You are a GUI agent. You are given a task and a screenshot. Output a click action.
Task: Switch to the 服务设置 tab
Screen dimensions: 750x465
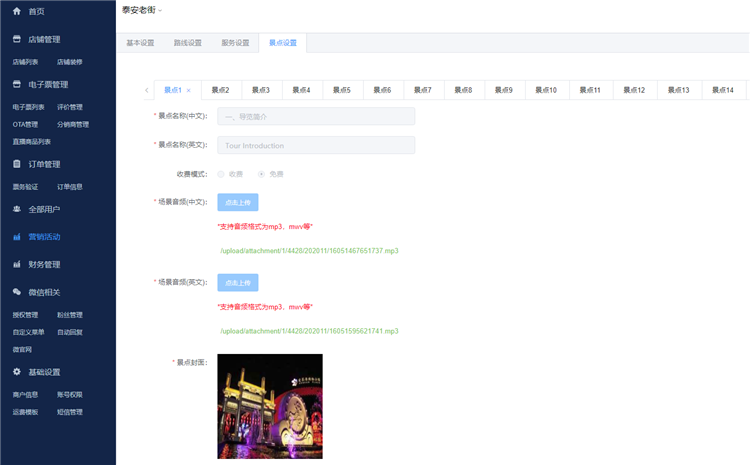click(x=235, y=43)
